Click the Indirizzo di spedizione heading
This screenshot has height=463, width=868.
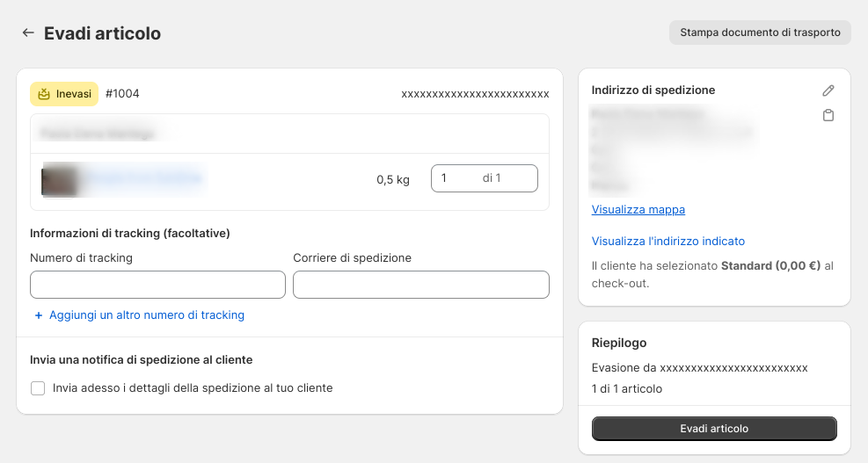[653, 90]
